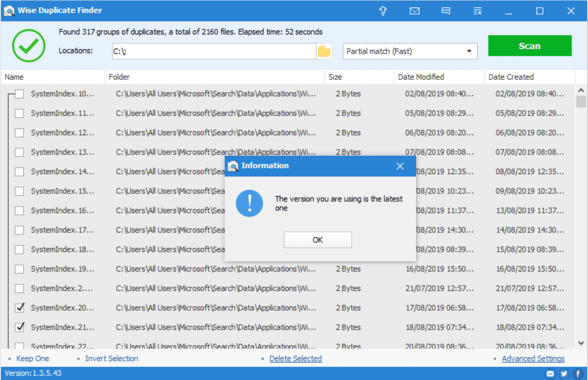Click the 02/08/2019 08:40 Date Modified cell
This screenshot has width=588, height=380.
click(x=440, y=94)
